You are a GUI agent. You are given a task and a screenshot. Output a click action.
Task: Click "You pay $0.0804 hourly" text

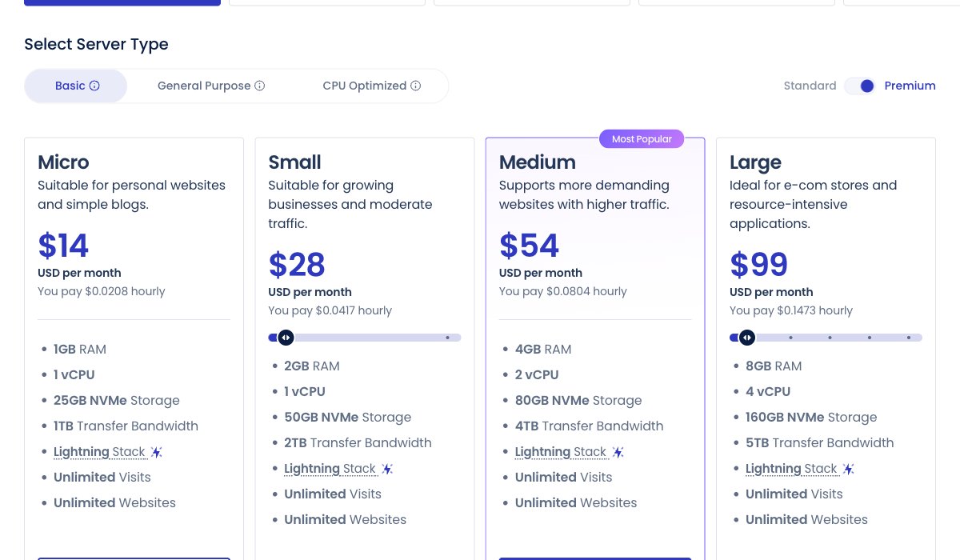pos(563,291)
